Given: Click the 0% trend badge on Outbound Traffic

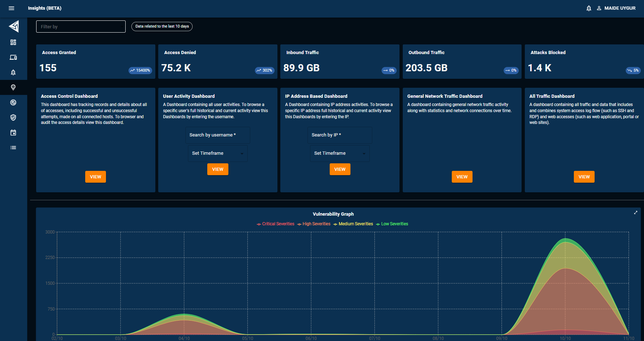Looking at the screenshot, I should pos(511,70).
